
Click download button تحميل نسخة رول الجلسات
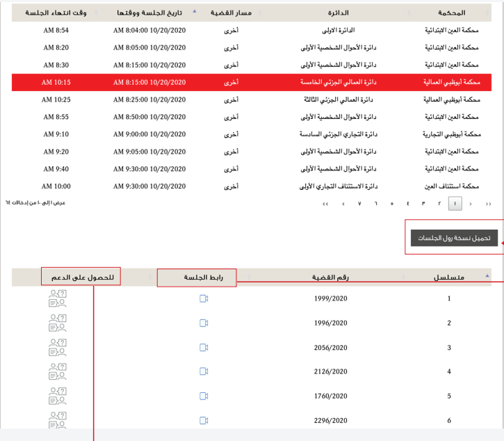pos(454,238)
